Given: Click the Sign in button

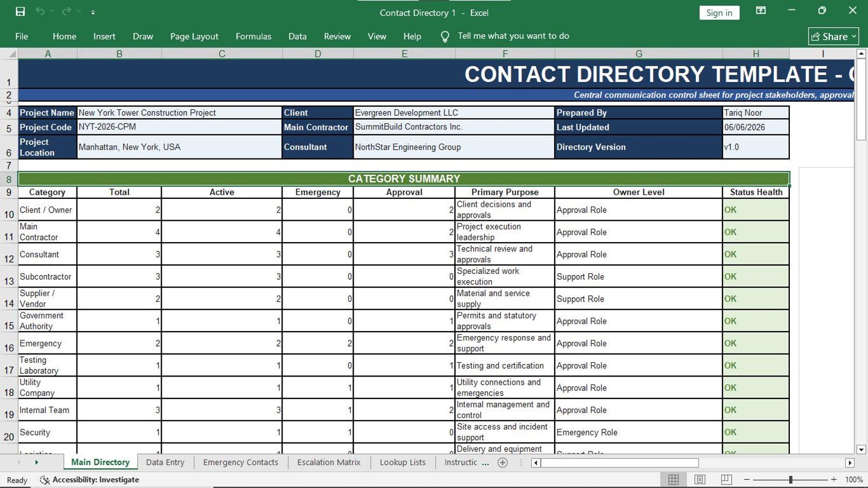Looking at the screenshot, I should tap(719, 13).
